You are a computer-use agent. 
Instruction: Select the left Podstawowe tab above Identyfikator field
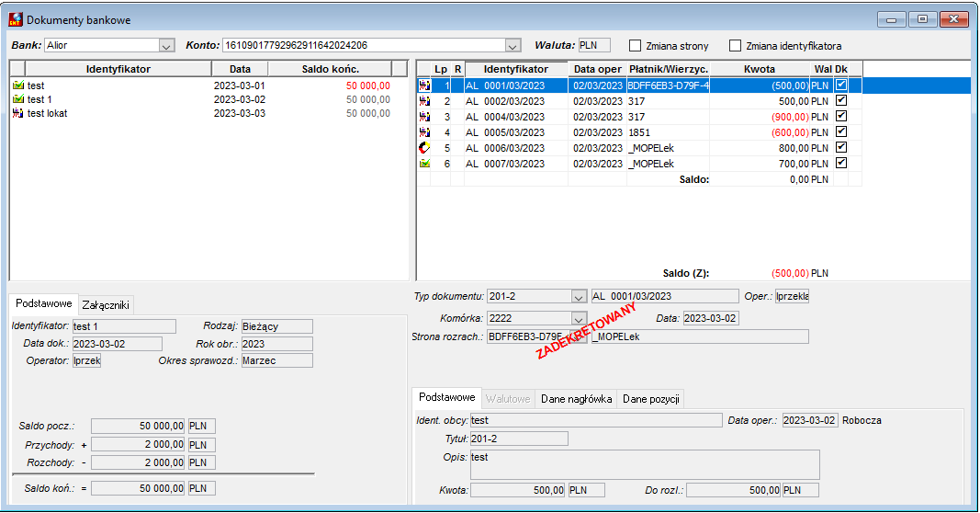pos(44,303)
